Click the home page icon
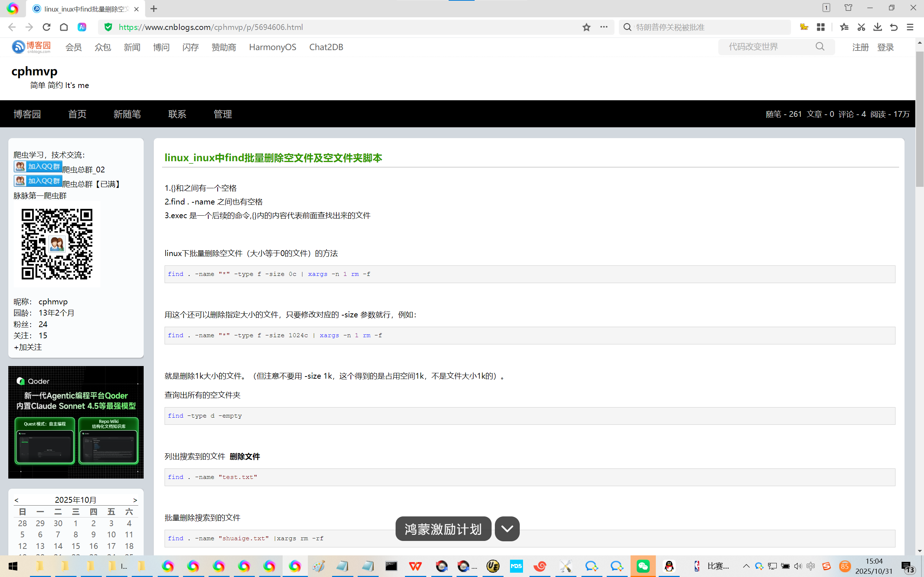The image size is (924, 577). click(64, 27)
